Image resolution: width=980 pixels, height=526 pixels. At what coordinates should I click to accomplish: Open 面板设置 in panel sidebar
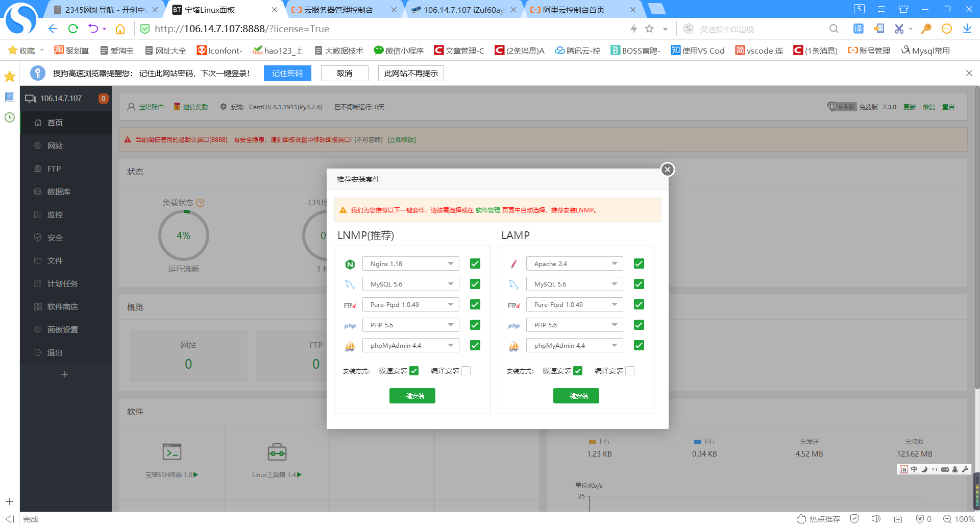[66, 329]
